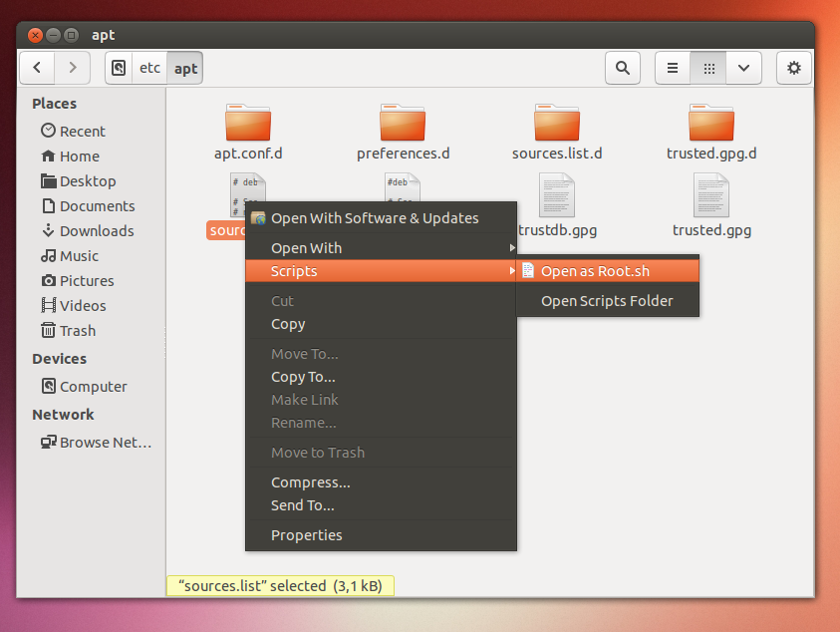
Task: Open the Trash in the sidebar
Action: (x=75, y=330)
